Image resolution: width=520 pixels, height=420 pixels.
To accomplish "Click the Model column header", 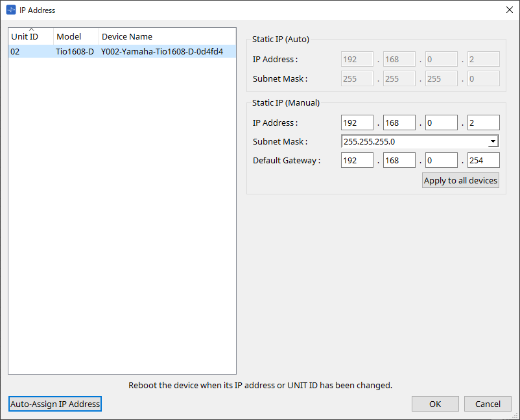I will [x=75, y=36].
